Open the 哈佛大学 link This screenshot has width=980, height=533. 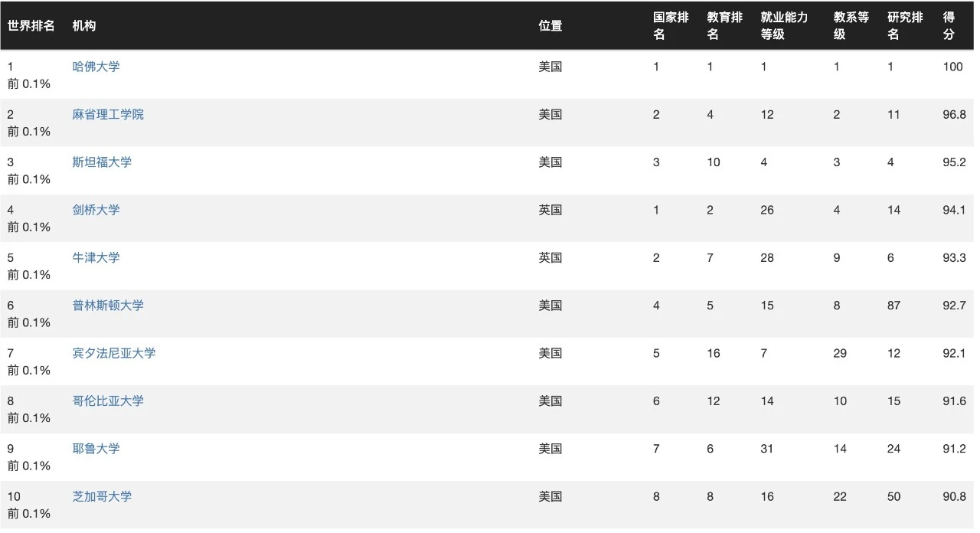pos(96,67)
